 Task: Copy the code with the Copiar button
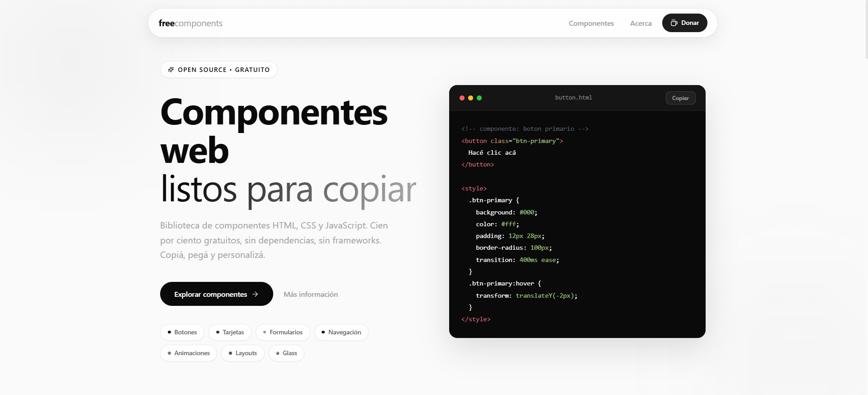click(680, 98)
